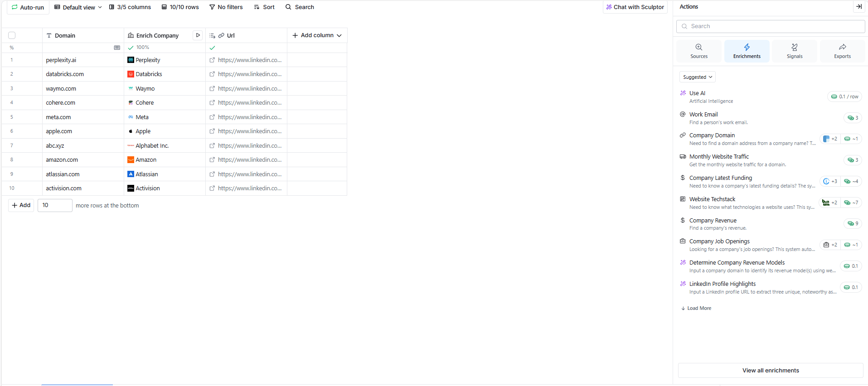Expand the Add column dropdown

click(317, 35)
